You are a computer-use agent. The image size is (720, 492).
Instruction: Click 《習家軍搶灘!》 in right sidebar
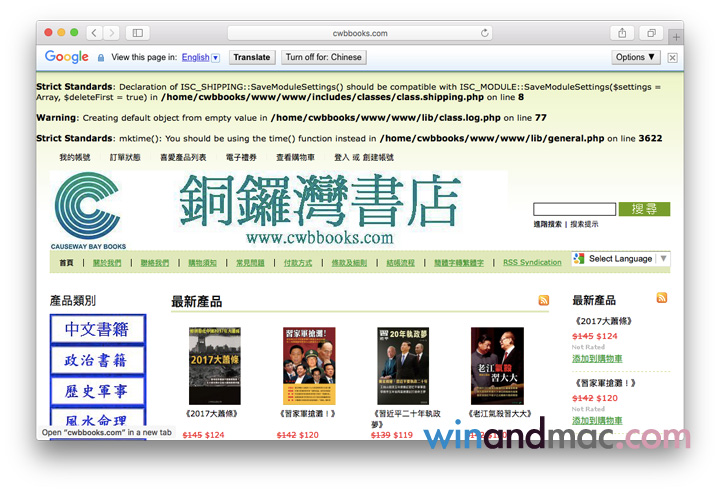(x=605, y=383)
